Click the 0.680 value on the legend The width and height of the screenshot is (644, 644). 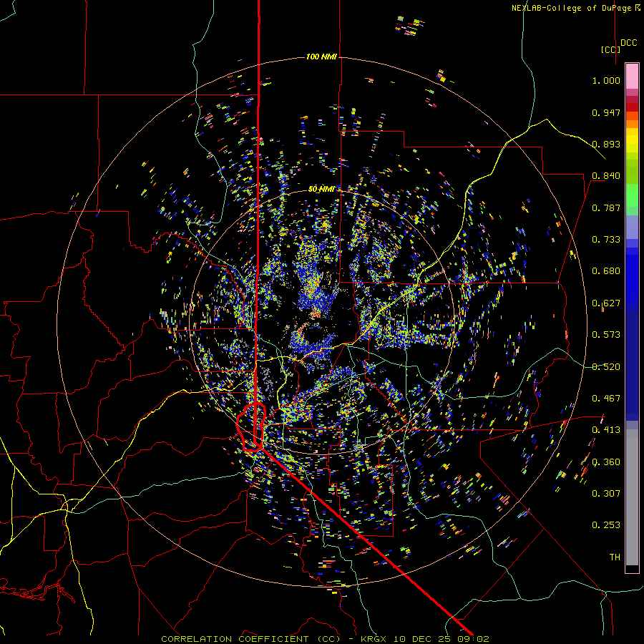606,271
